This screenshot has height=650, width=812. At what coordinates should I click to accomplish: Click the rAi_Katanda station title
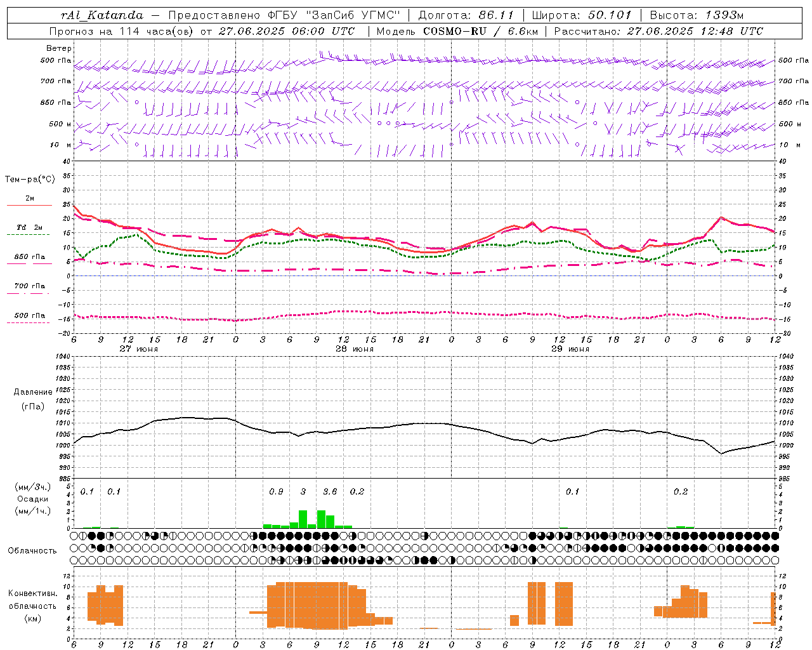tap(102, 15)
